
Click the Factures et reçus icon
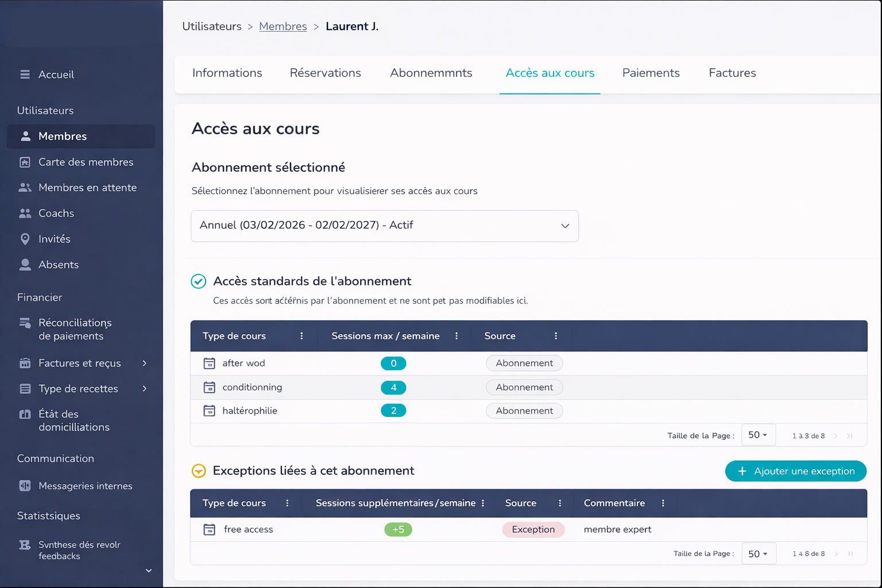[x=25, y=363]
